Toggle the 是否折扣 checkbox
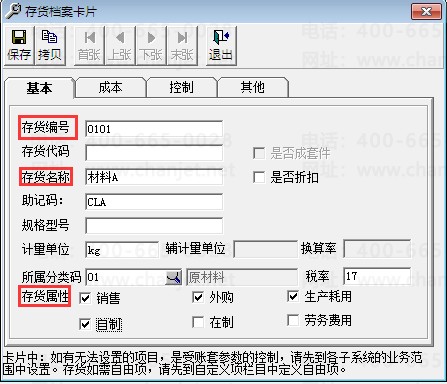 point(259,177)
